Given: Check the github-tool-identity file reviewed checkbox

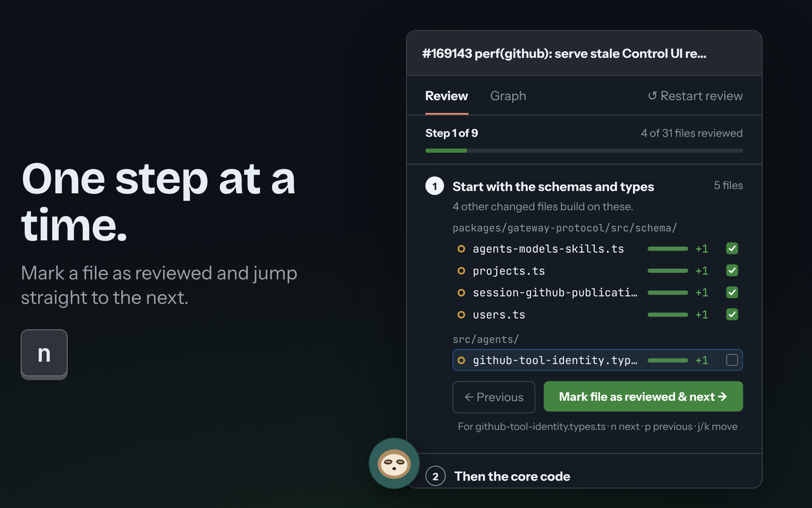Looking at the screenshot, I should (732, 361).
